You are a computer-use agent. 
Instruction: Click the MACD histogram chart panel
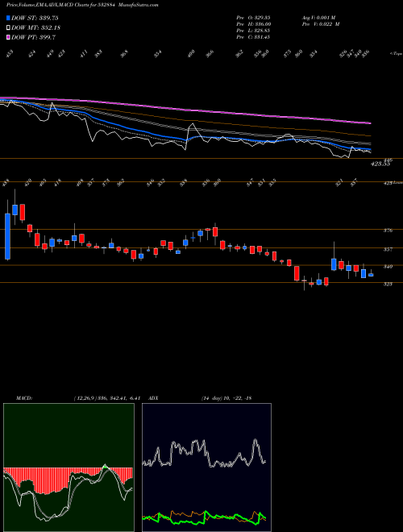(x=69, y=468)
